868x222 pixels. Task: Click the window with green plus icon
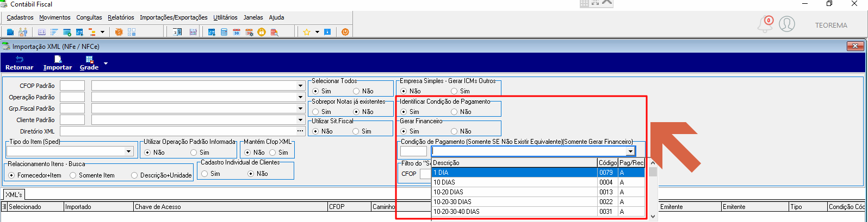click(x=67, y=32)
